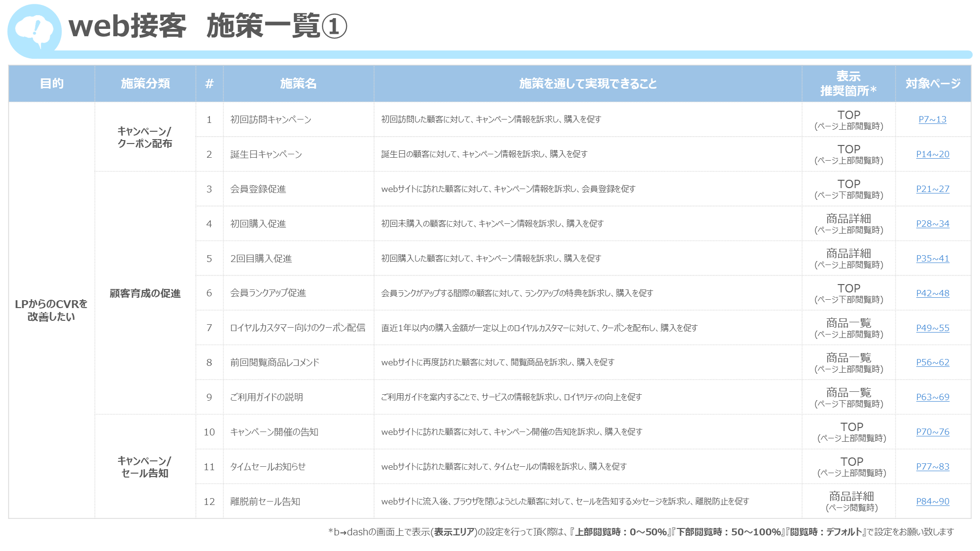980x551 pixels.
Task: Select the キャンペーン/セール告知 category cell
Action: pos(145,467)
